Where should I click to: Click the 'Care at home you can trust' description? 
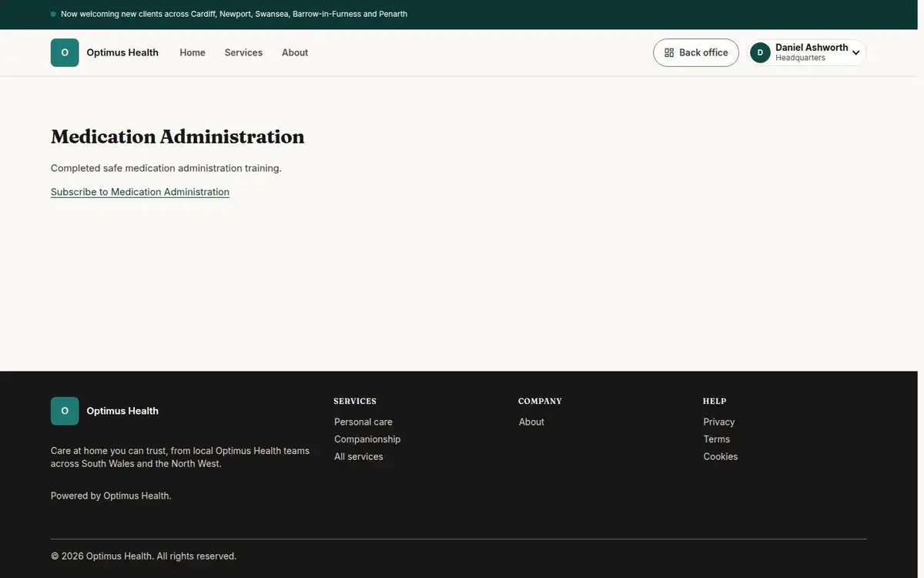pyautogui.click(x=180, y=457)
